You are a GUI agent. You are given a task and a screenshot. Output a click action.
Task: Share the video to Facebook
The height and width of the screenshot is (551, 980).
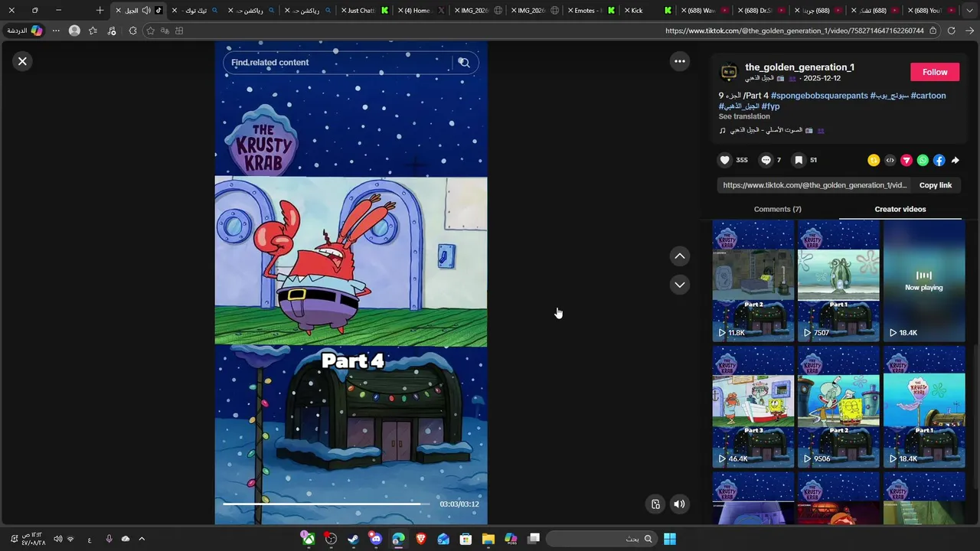[939, 160]
